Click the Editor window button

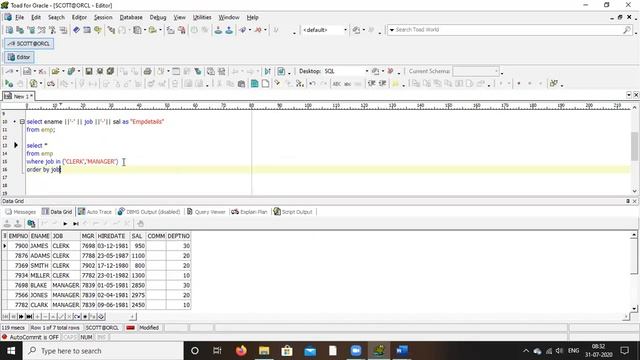pyautogui.click(x=19, y=57)
